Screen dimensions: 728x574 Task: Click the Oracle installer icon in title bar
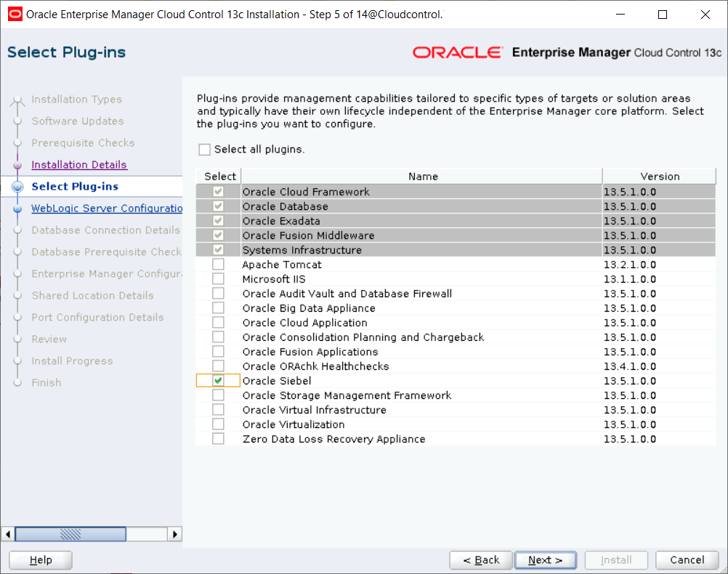(x=15, y=15)
